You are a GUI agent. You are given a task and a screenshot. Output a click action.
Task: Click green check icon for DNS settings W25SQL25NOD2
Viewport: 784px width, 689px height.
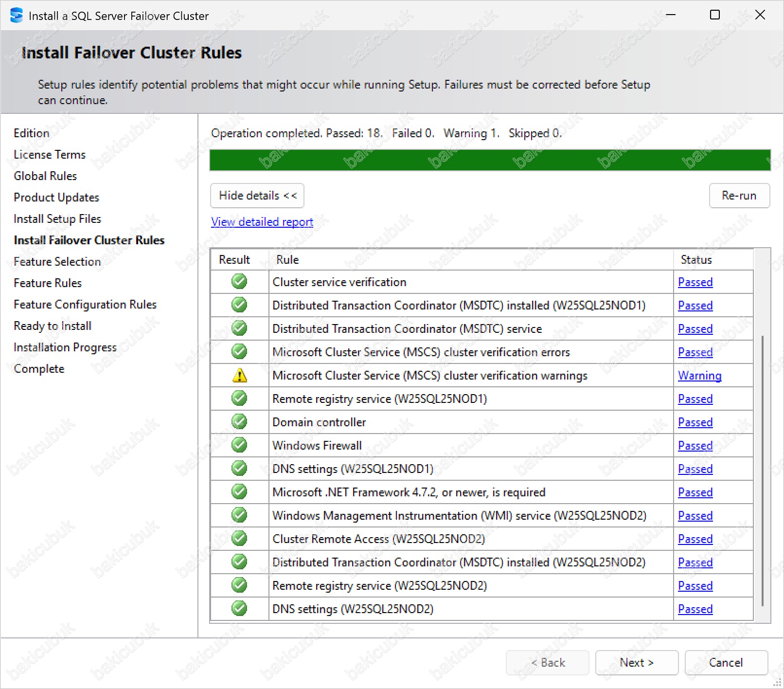[x=239, y=609]
